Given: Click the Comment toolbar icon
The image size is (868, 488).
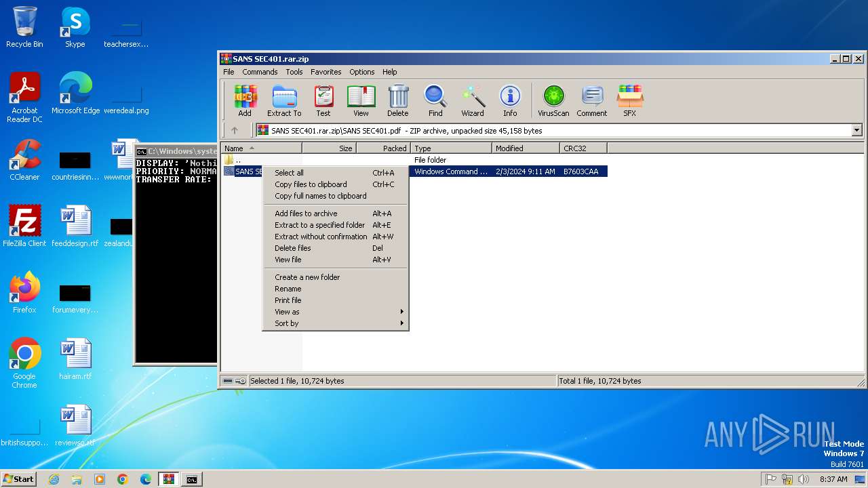Looking at the screenshot, I should click(x=592, y=101).
